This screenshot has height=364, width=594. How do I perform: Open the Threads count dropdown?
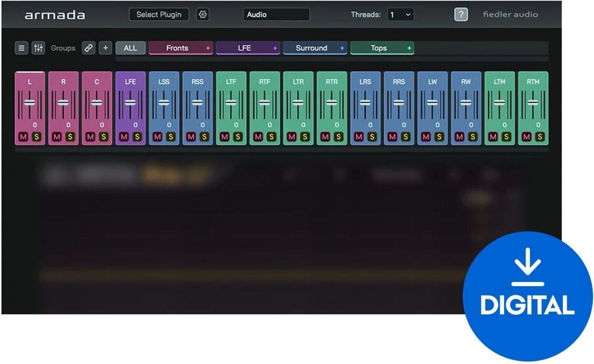tap(400, 15)
